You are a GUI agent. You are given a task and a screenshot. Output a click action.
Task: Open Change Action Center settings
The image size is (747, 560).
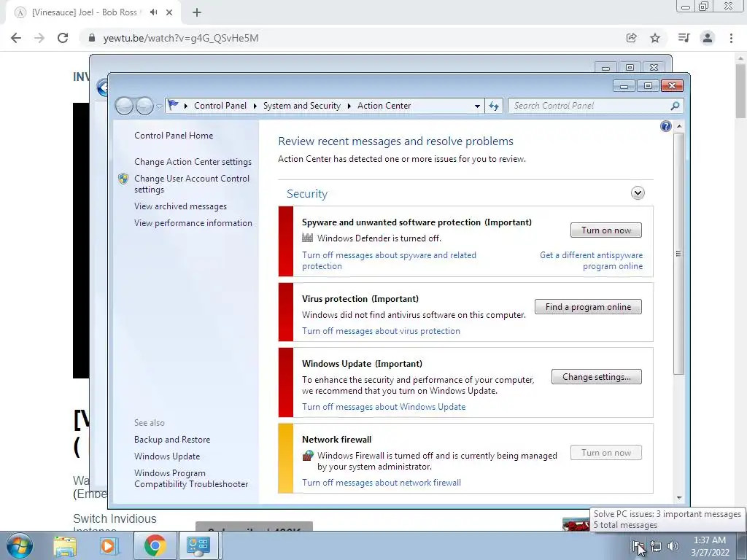point(193,162)
